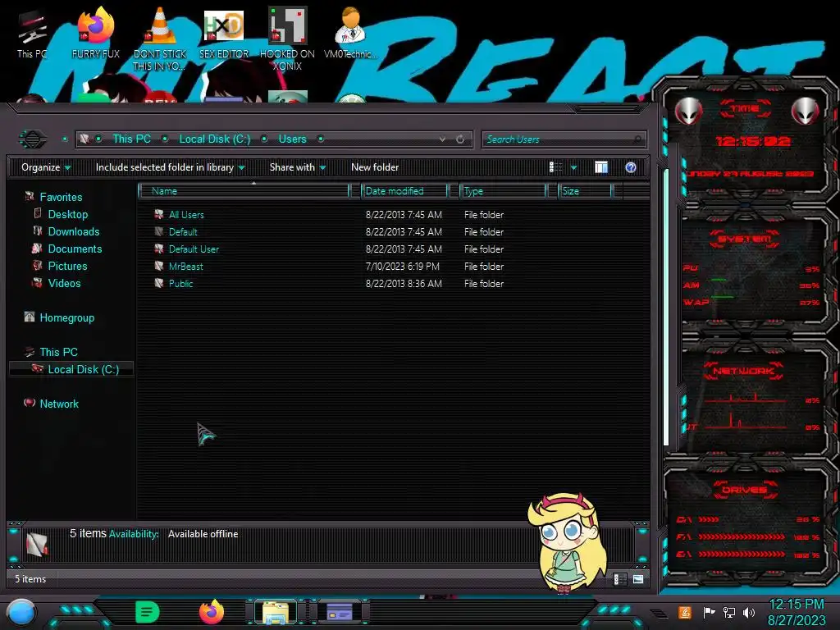Click the volume speaker tray icon
840x630 pixels.
pyautogui.click(x=748, y=612)
